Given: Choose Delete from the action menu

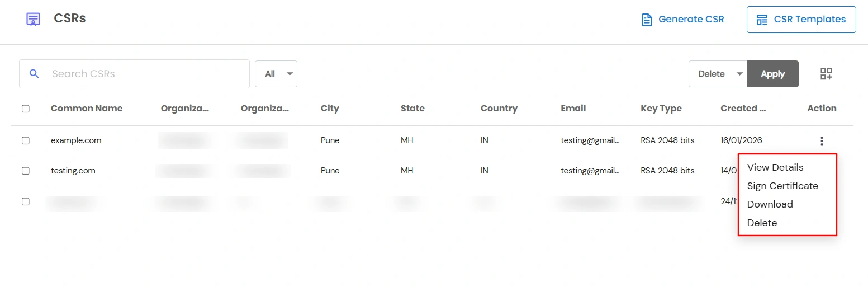Looking at the screenshot, I should point(762,223).
